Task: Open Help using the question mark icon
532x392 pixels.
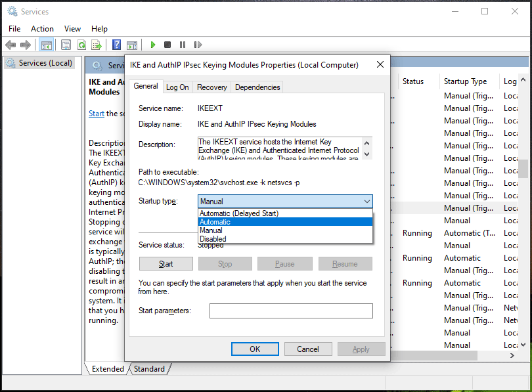Action: pyautogui.click(x=116, y=45)
